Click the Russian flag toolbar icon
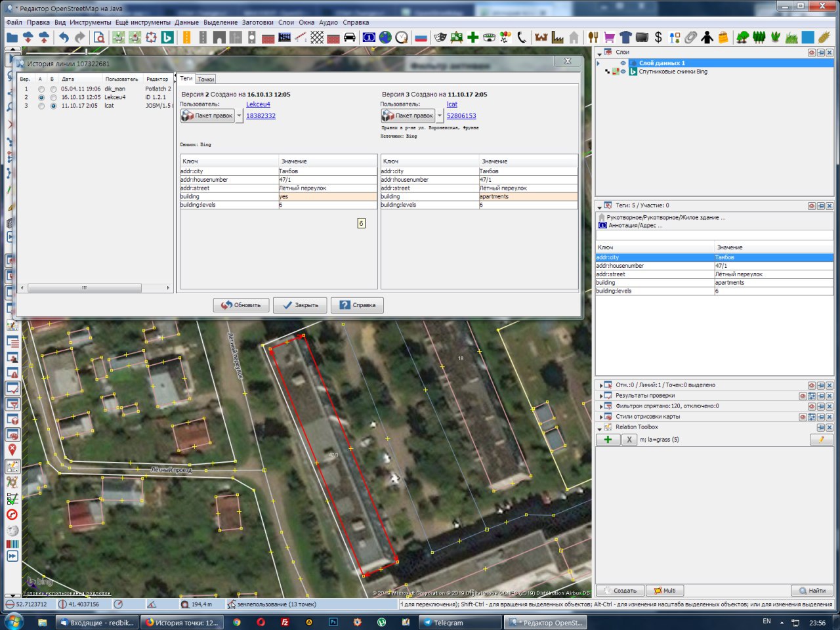840x630 pixels. [x=421, y=37]
